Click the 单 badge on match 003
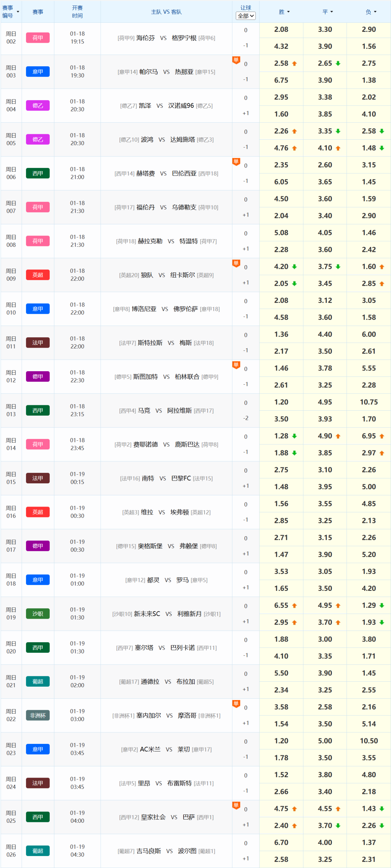 [236, 60]
